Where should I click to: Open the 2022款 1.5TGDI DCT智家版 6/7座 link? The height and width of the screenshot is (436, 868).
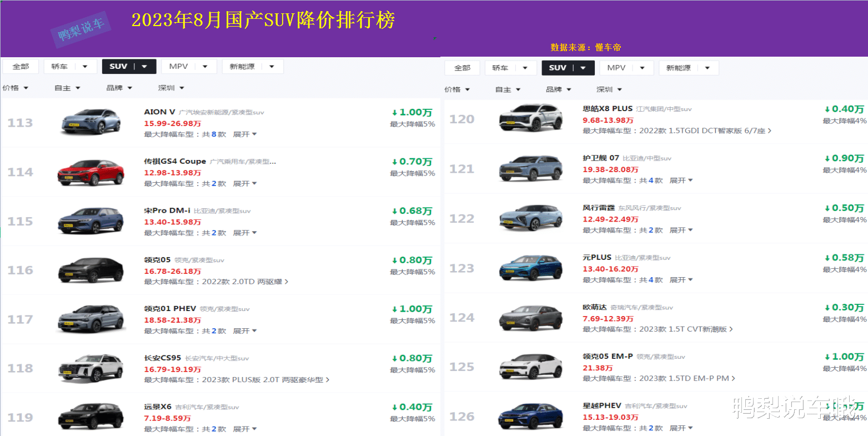point(705,131)
